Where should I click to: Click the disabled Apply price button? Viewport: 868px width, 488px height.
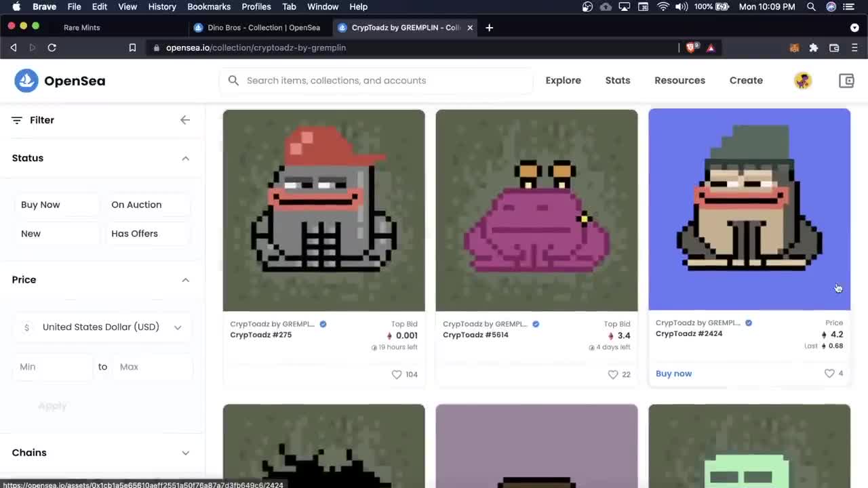[x=52, y=406]
